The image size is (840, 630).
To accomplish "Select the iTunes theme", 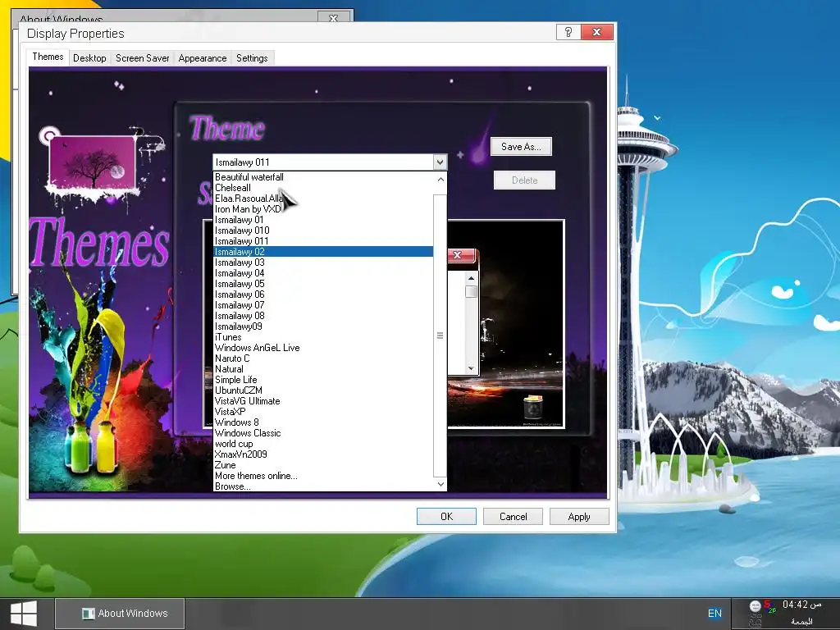I will coord(323,337).
